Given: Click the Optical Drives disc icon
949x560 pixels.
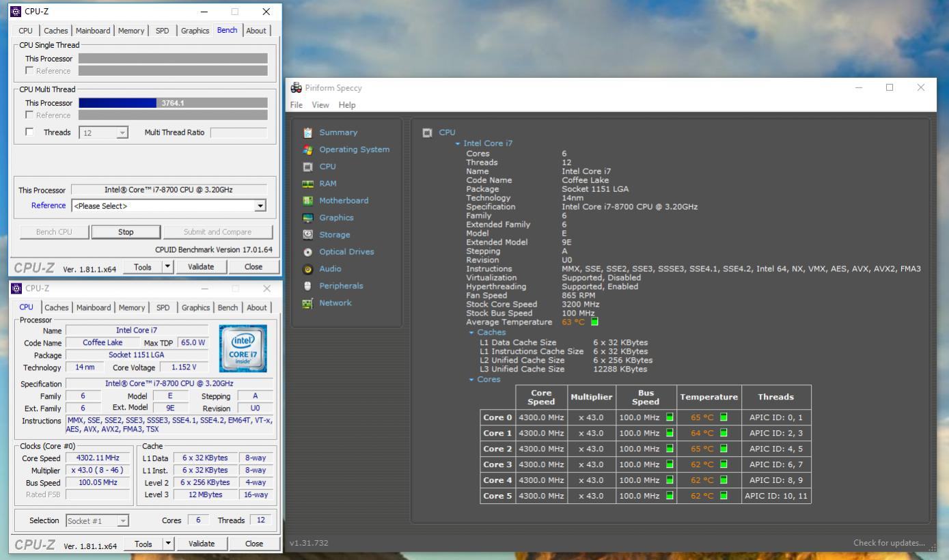Looking at the screenshot, I should click(x=307, y=252).
